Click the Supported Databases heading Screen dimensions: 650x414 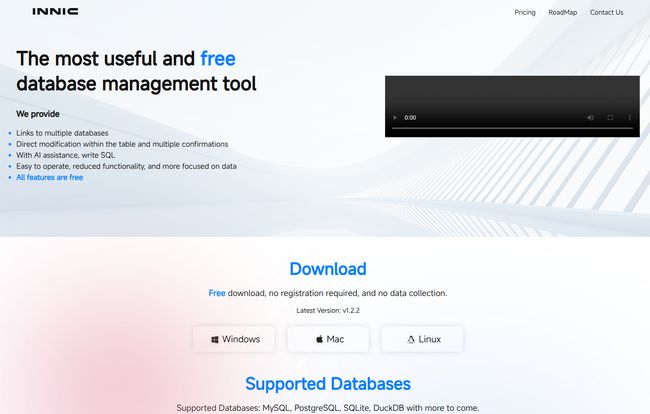[x=328, y=384]
